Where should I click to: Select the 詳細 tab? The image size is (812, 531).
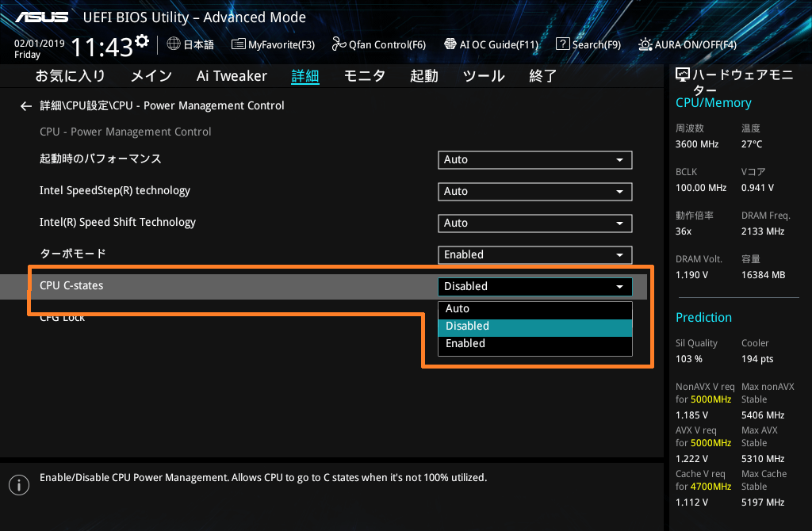(x=305, y=76)
